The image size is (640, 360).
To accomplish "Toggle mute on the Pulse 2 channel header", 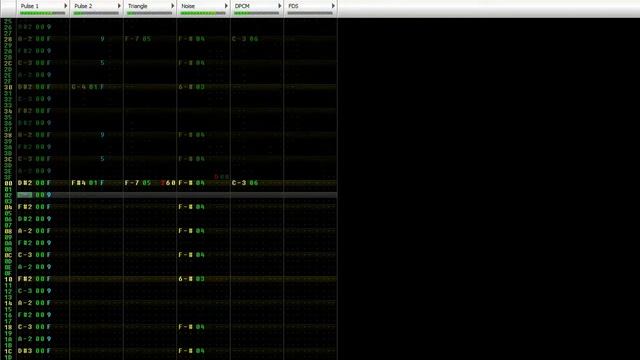I will click(x=83, y=6).
